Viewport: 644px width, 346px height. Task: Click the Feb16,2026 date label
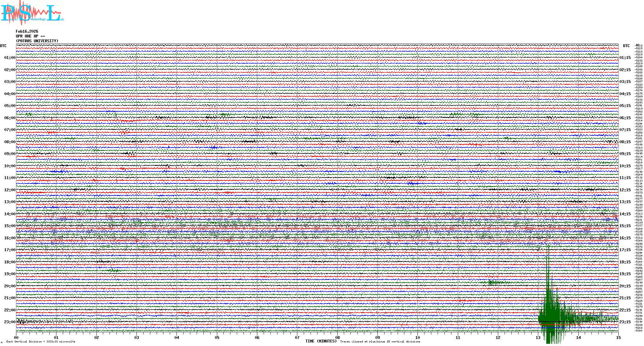[x=27, y=31]
